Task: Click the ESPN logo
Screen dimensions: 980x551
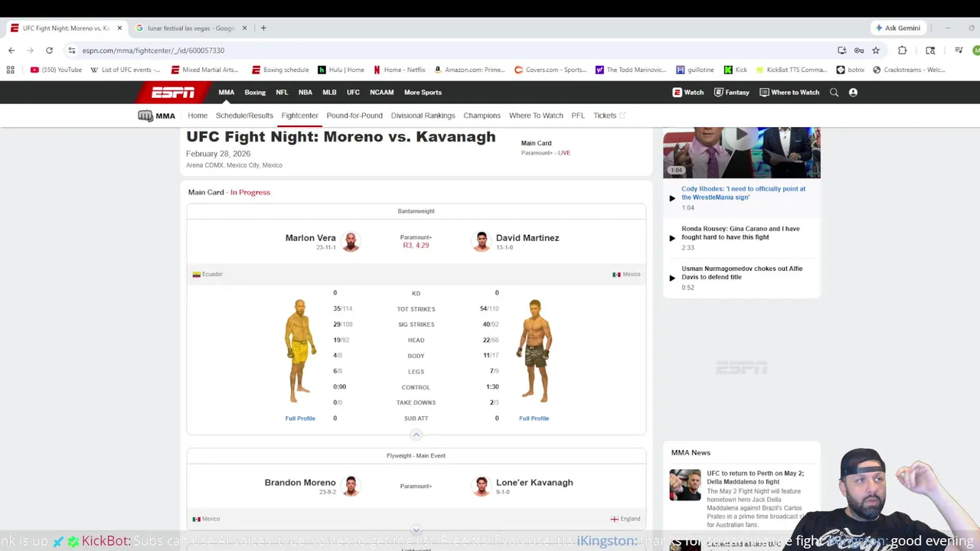Action: click(173, 93)
